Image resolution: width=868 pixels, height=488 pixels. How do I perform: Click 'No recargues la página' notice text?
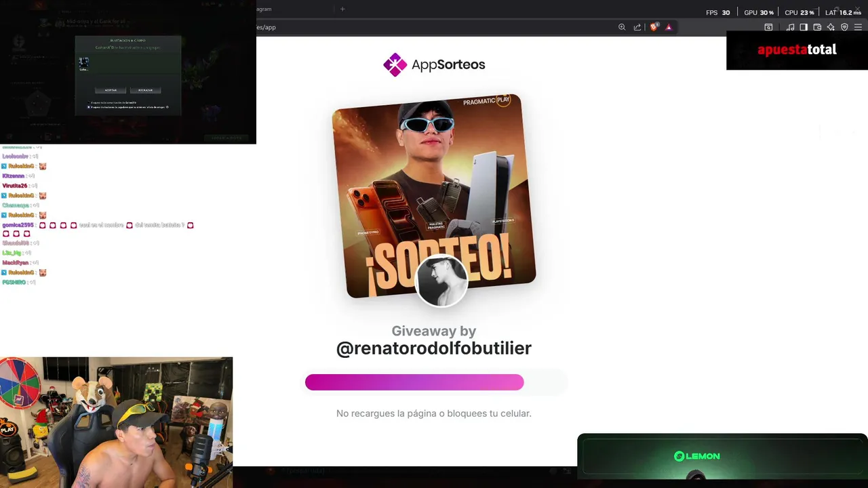pos(434,413)
